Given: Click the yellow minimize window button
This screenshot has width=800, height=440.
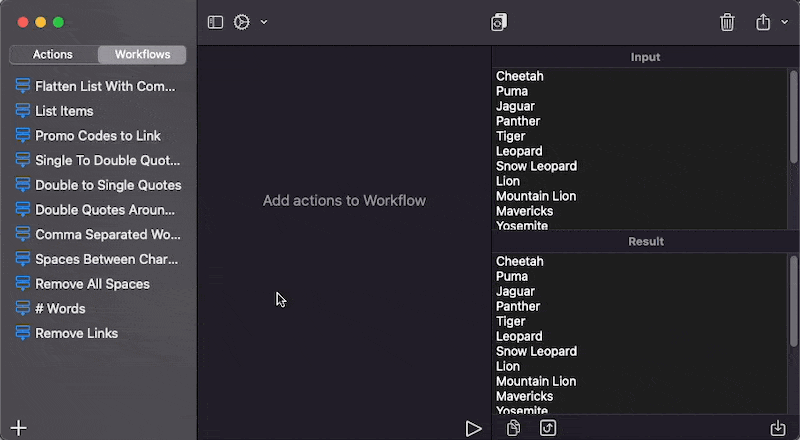Looking at the screenshot, I should [x=41, y=22].
